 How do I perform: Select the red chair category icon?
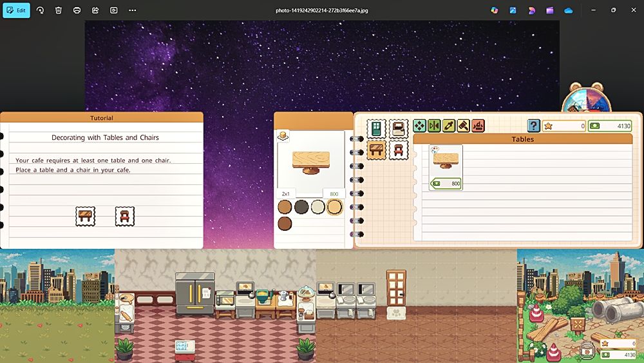(398, 150)
